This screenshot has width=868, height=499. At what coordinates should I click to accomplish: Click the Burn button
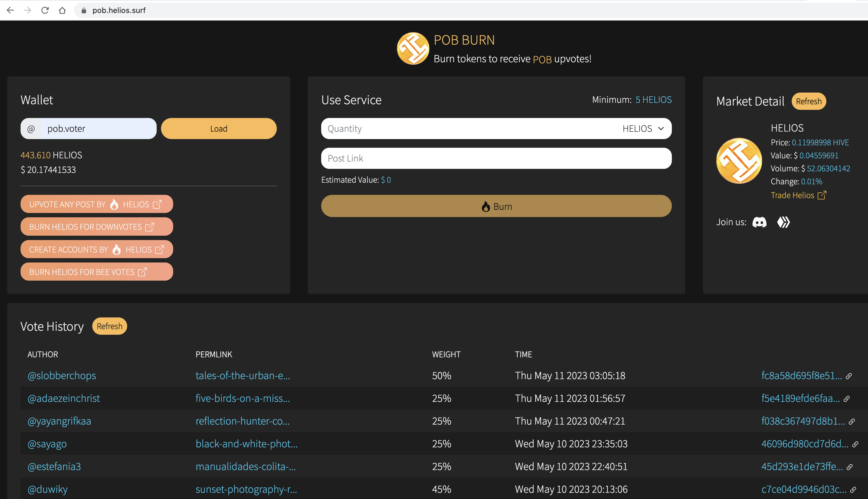coord(496,206)
